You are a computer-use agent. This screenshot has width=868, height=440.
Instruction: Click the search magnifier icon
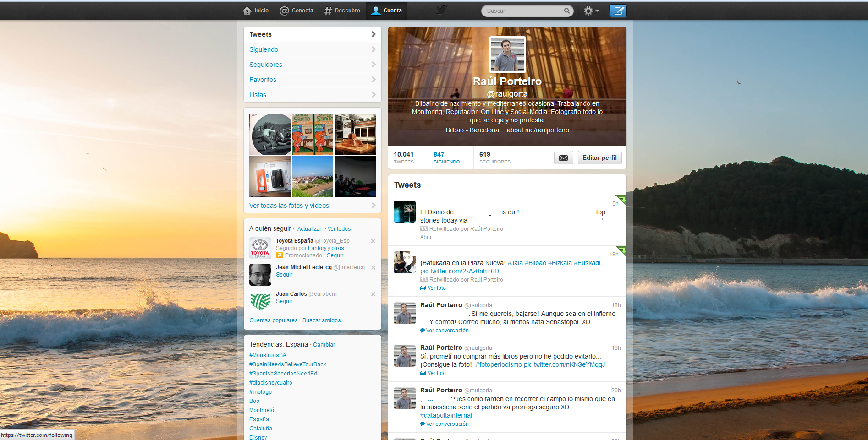click(567, 11)
